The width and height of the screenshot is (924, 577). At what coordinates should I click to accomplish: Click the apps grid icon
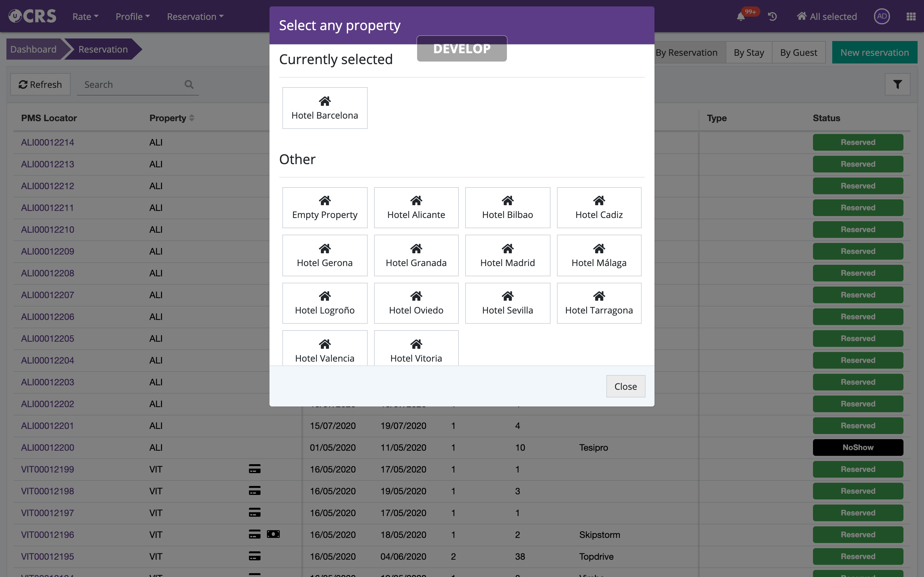[x=911, y=17]
